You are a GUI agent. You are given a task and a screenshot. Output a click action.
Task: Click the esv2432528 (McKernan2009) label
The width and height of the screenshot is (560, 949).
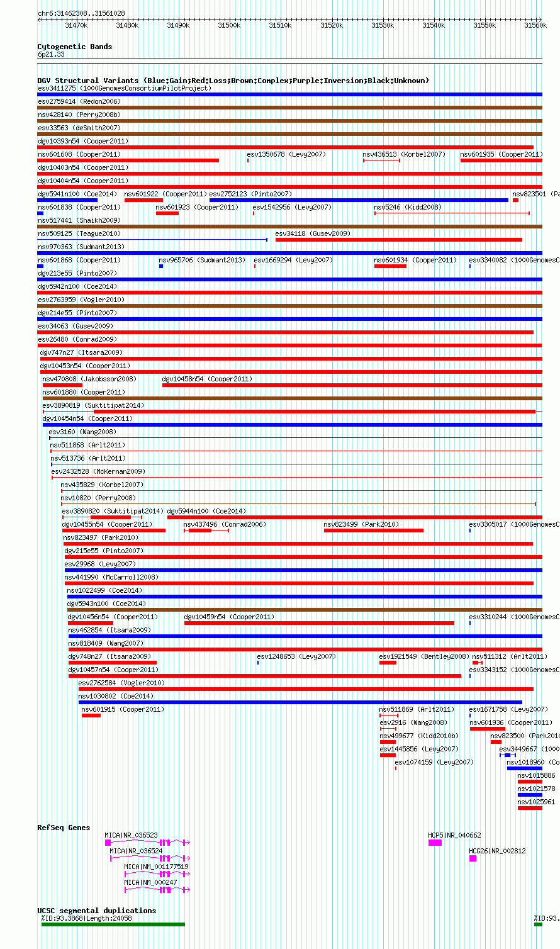coord(98,471)
